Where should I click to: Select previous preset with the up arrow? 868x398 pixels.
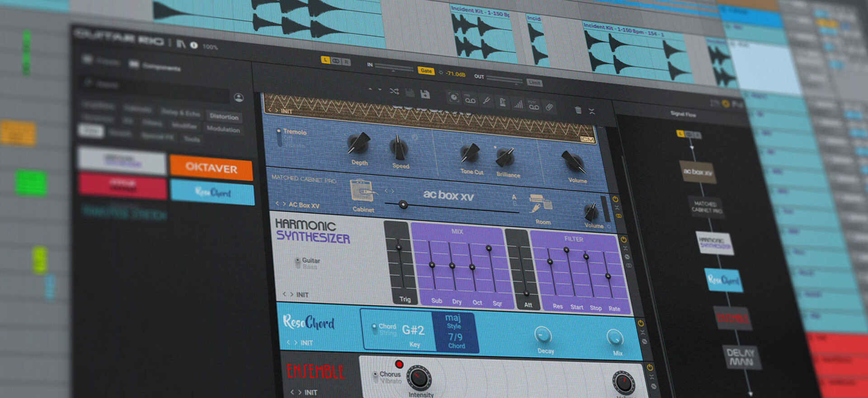pyautogui.click(x=370, y=89)
